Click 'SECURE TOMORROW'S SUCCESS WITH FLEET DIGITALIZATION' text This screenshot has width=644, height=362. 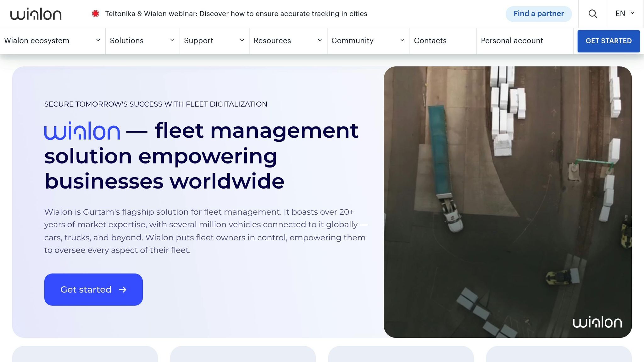pos(156,104)
